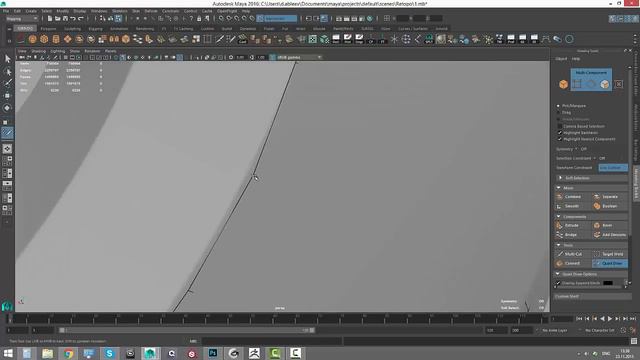Open Selection Constraint dropdown
The width and height of the screenshot is (640, 360).
602,158
